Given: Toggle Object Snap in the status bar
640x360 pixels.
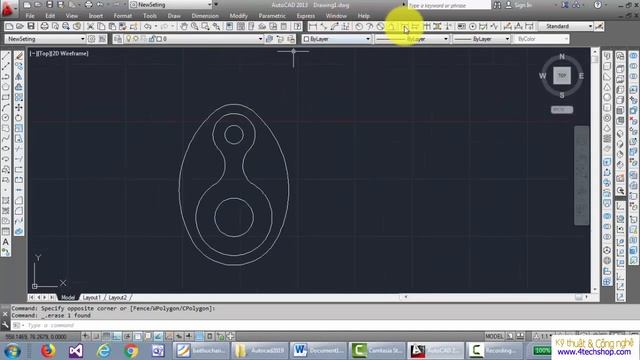Looking at the screenshot, I should (138, 336).
